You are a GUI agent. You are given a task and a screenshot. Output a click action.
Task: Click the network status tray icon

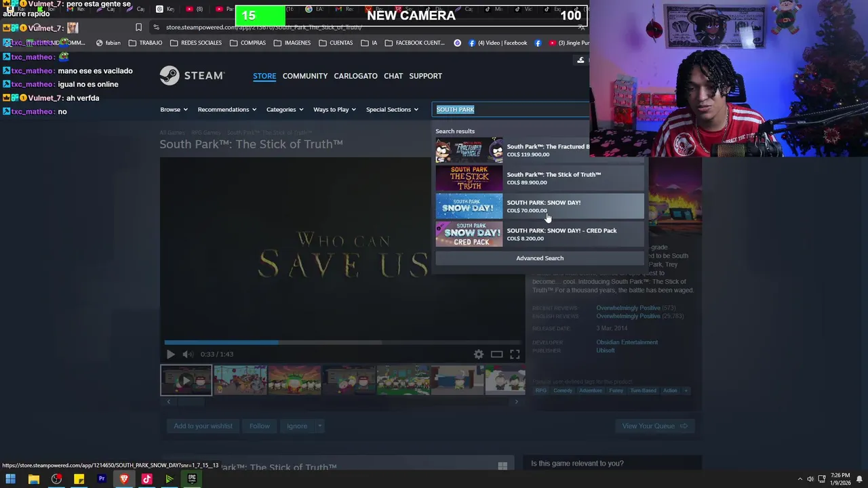click(822, 479)
